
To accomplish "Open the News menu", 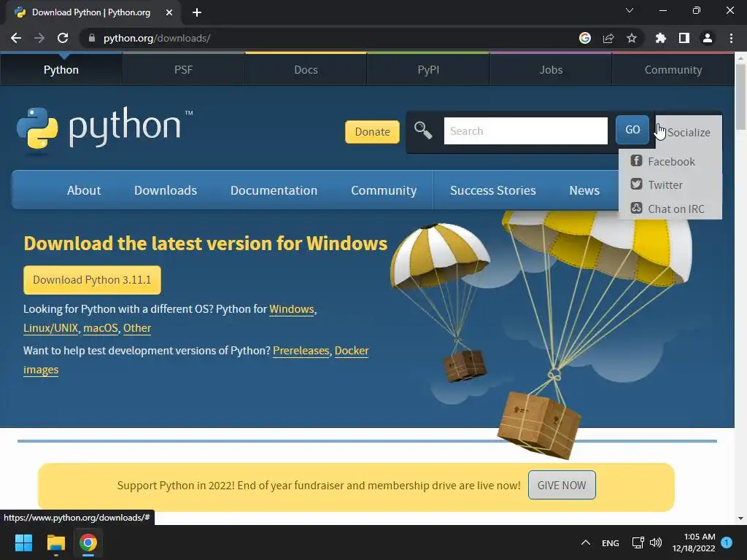I will [584, 190].
